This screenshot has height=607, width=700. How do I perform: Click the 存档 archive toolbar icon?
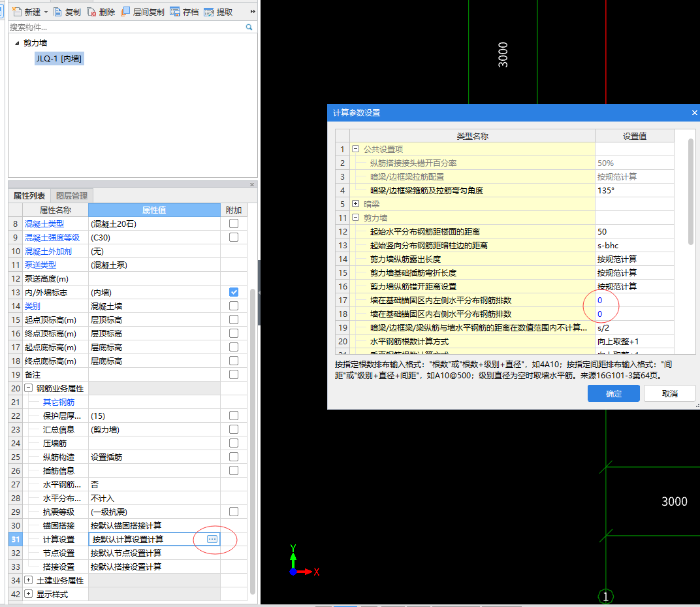pyautogui.click(x=175, y=12)
